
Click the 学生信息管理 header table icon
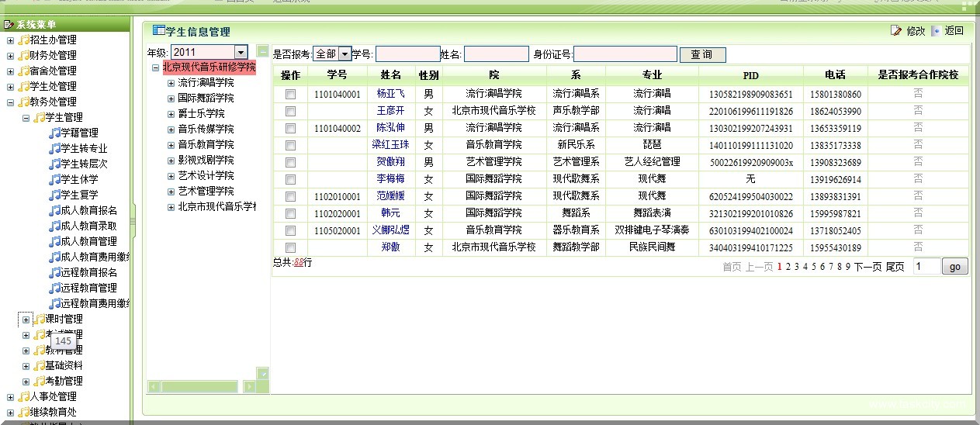click(x=159, y=30)
